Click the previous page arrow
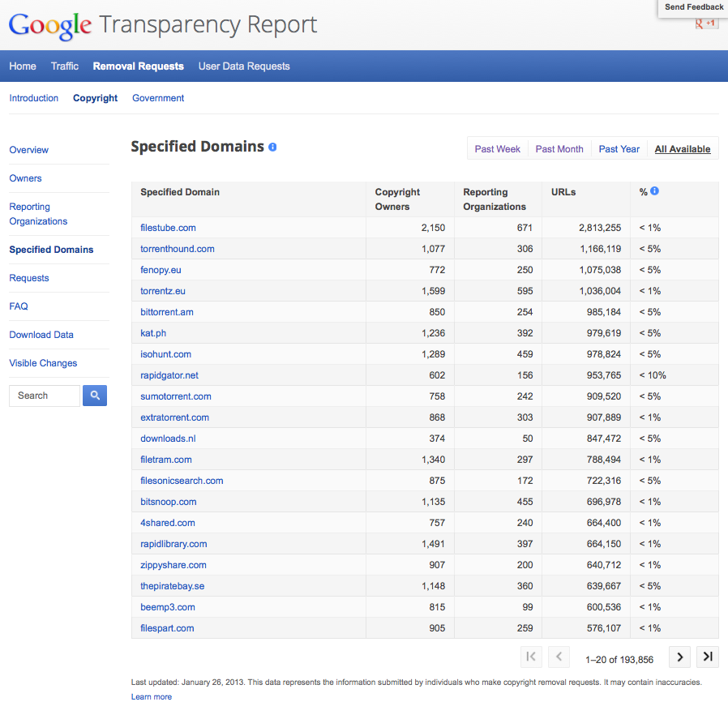Image resolution: width=728 pixels, height=719 pixels. [x=559, y=657]
